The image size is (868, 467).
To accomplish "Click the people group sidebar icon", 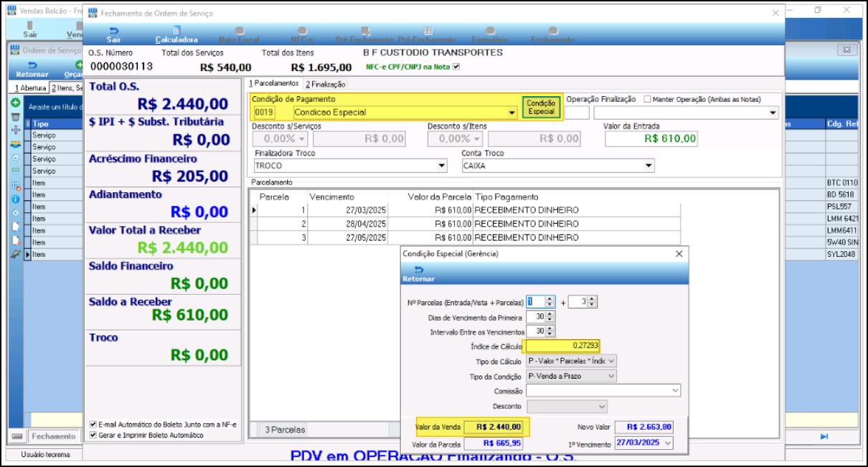I will click(15, 143).
